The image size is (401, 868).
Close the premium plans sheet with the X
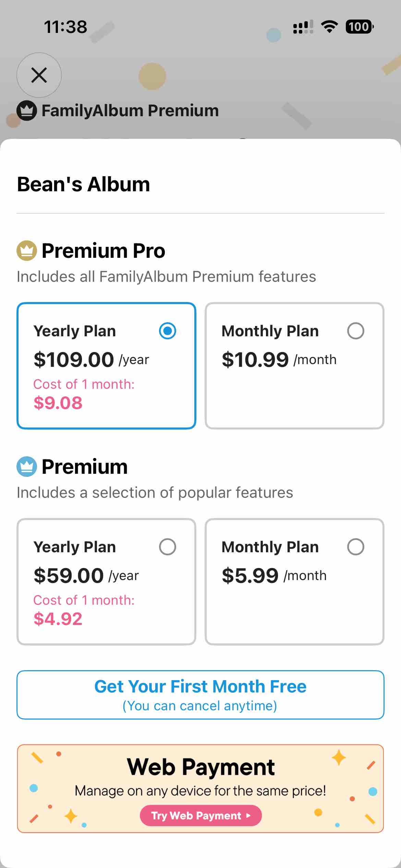[x=39, y=75]
